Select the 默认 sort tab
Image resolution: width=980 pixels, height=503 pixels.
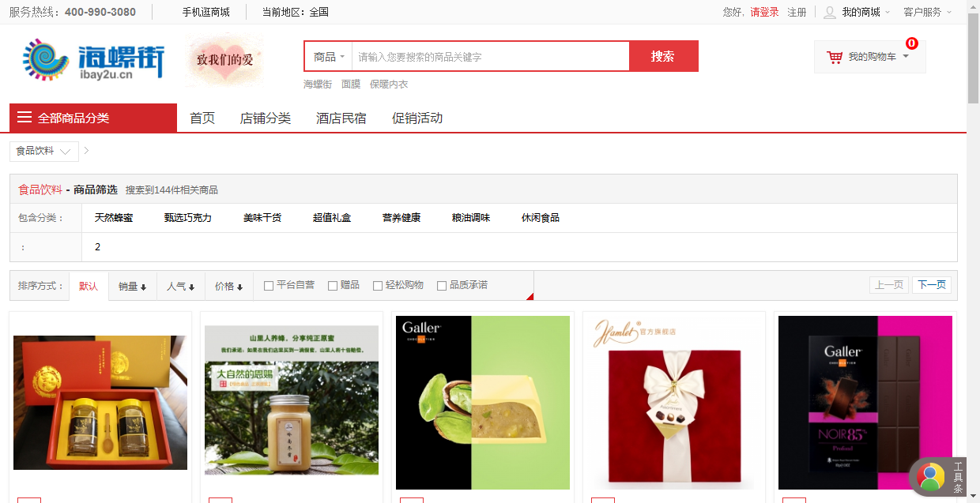click(89, 286)
